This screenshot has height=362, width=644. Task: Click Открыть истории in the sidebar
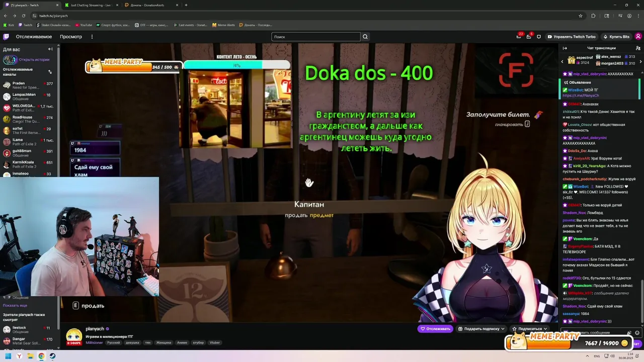34,59
